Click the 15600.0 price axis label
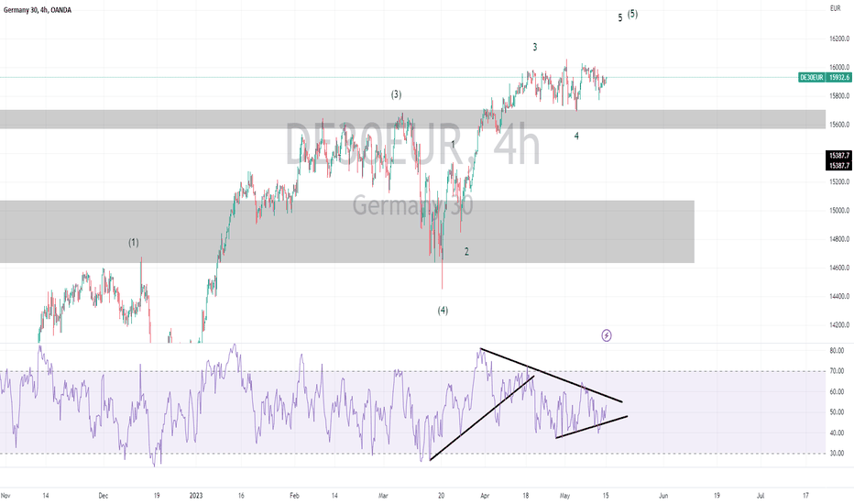The width and height of the screenshot is (854, 504). (x=839, y=125)
